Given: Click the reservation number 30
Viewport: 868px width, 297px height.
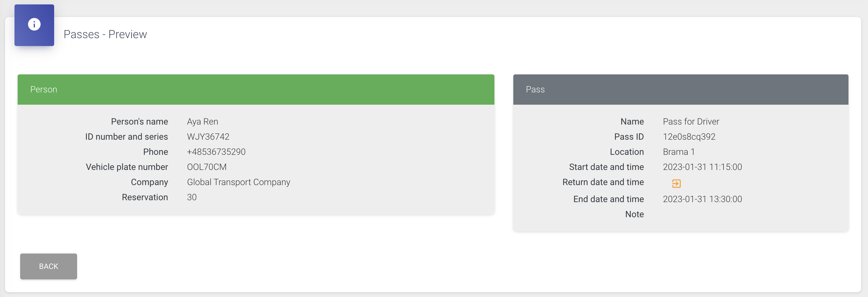Looking at the screenshot, I should point(192,197).
